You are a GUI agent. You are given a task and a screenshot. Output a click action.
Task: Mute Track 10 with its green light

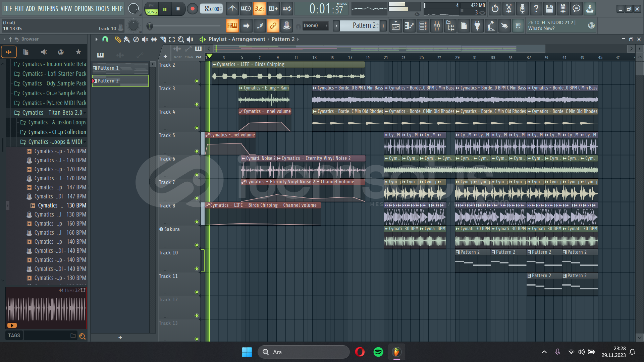[197, 268]
